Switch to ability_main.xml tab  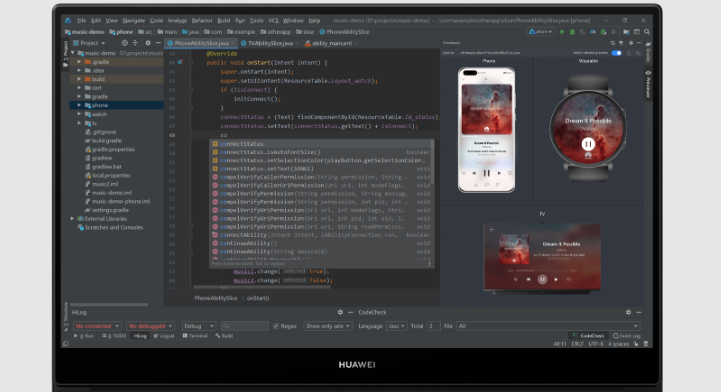tap(331, 43)
